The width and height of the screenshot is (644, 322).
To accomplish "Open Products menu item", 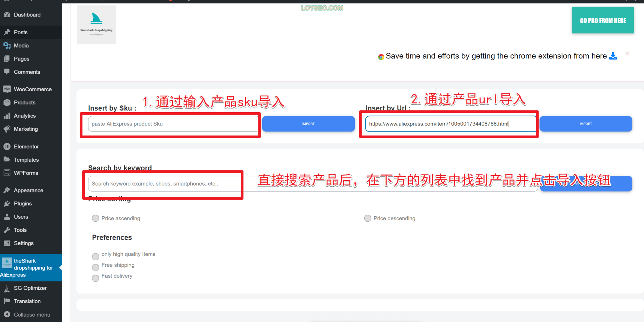I will 31,103.
